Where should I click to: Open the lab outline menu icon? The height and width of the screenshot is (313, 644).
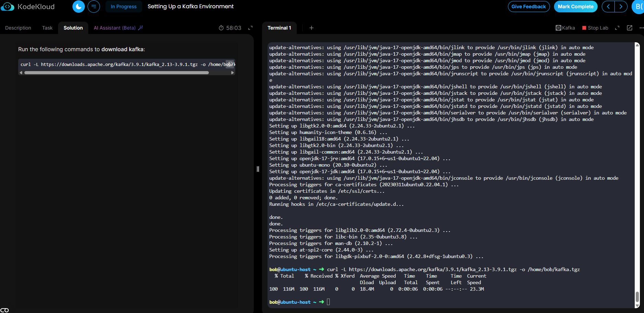coord(94,7)
